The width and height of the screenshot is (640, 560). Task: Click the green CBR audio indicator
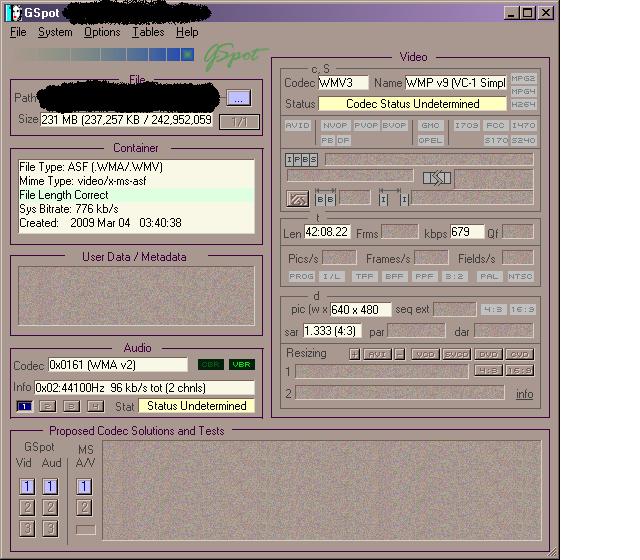211,364
